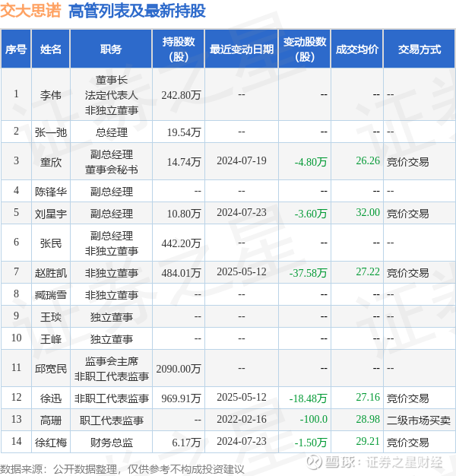Click the name 陈锋华
The image size is (456, 476).
click(51, 192)
